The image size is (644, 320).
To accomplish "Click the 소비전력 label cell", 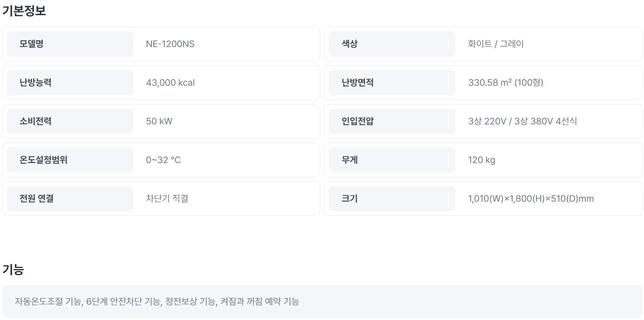I will click(70, 121).
